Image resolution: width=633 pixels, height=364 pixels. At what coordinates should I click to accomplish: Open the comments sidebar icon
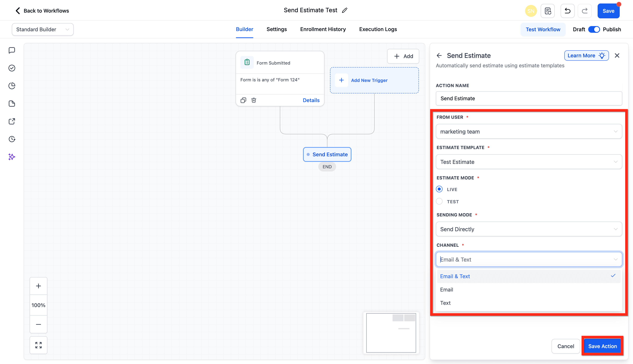tap(12, 50)
